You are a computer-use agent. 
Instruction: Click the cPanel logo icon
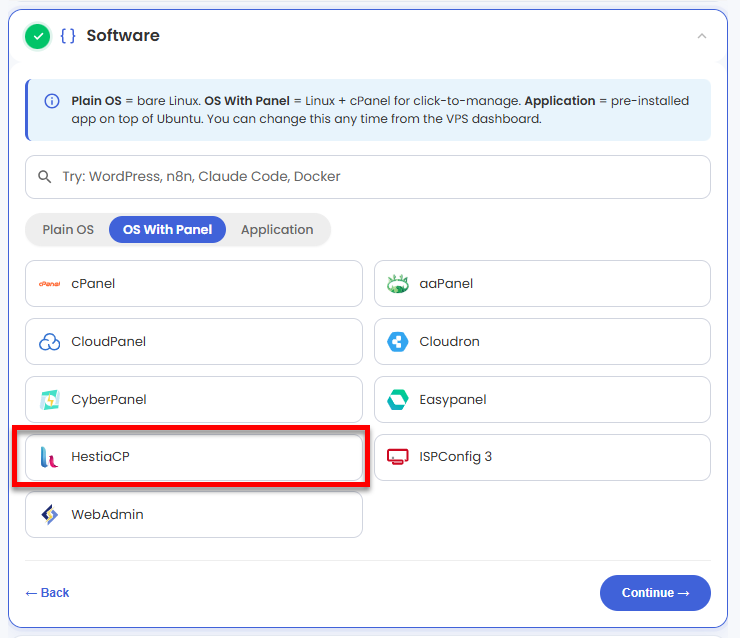[50, 284]
